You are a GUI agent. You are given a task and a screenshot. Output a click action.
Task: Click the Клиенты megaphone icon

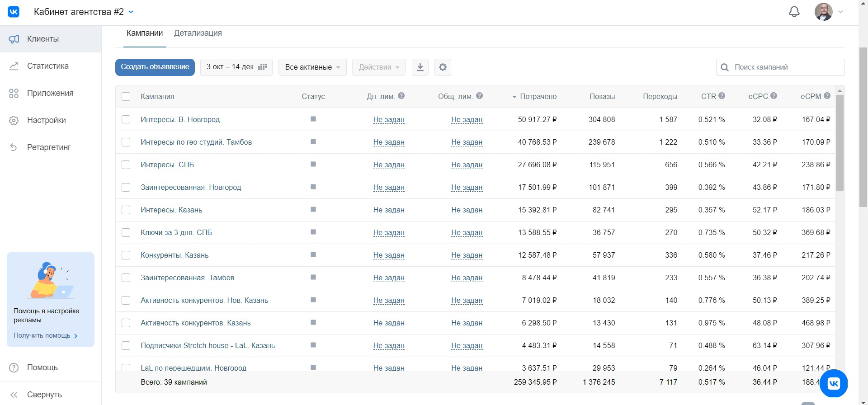tap(14, 39)
